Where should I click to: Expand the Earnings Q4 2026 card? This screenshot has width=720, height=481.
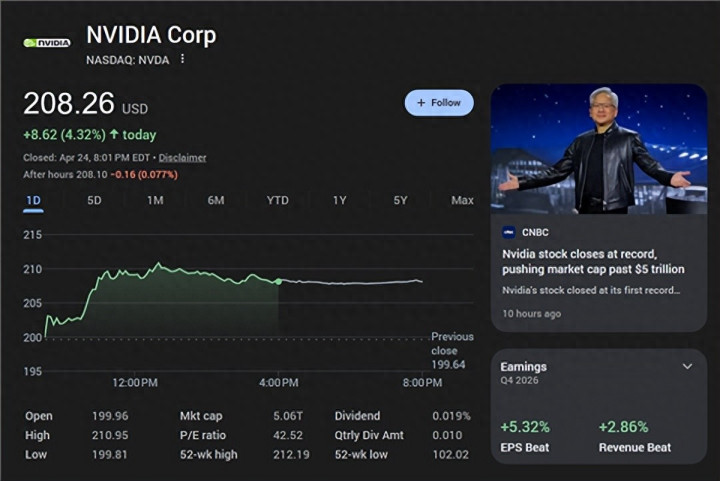coord(687,367)
